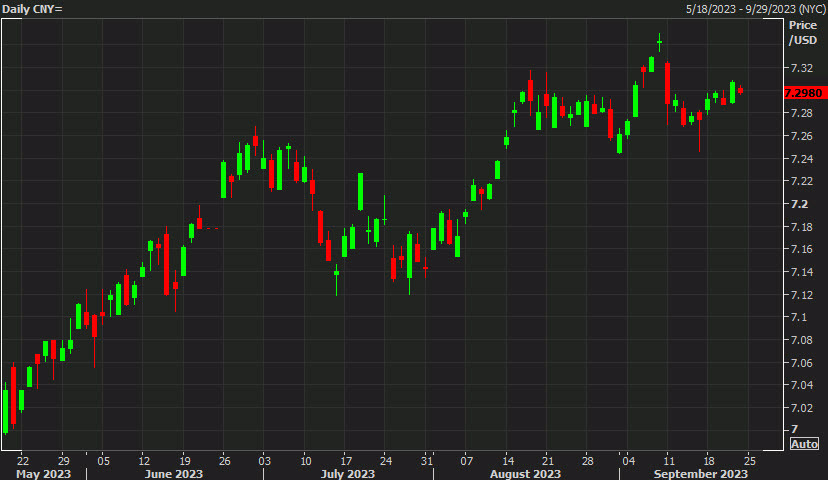828x480 pixels.
Task: Click the July 2023 month label
Action: pos(347,474)
